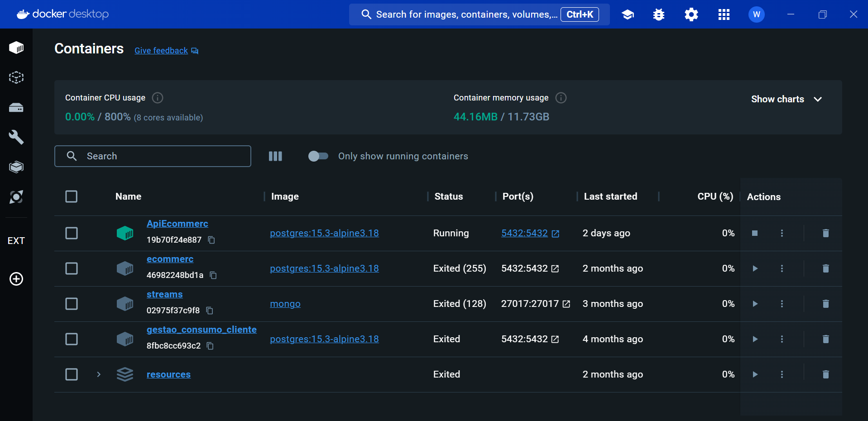
Task: Open more actions menu for ApiEcommerc
Action: pyautogui.click(x=782, y=233)
